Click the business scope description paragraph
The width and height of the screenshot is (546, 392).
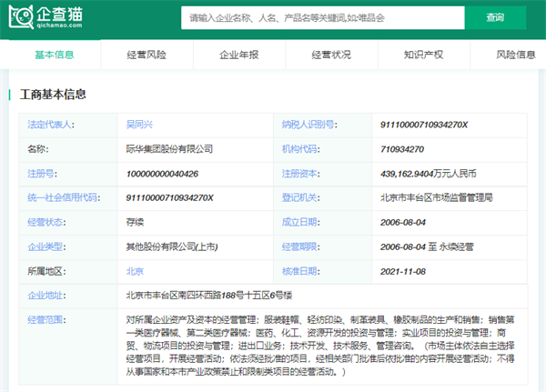tap(320, 346)
